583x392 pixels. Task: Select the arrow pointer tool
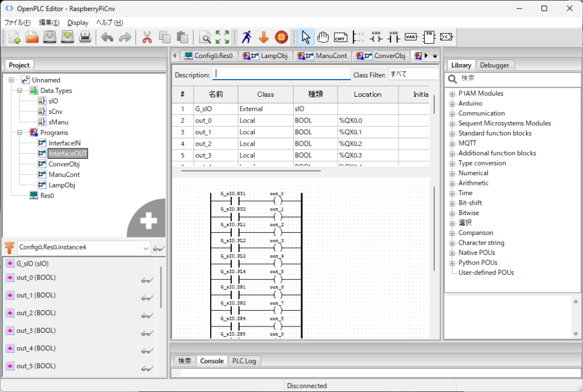coord(306,37)
